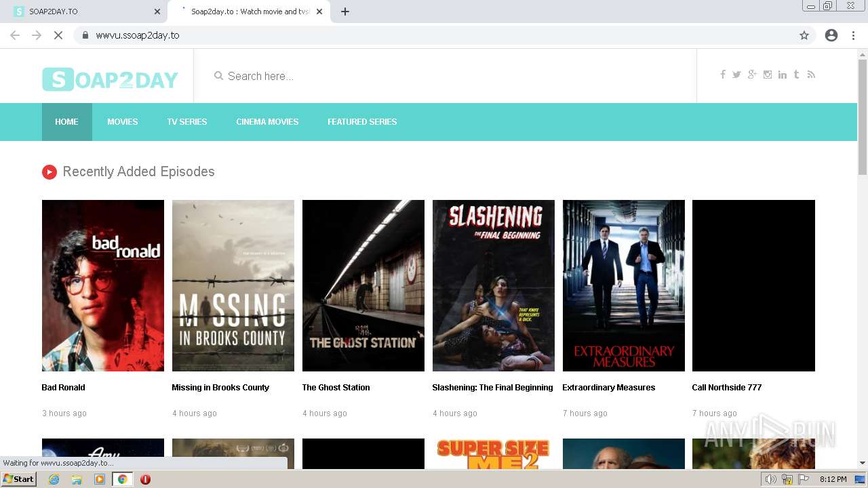Click the Facebook social icon

pos(723,75)
